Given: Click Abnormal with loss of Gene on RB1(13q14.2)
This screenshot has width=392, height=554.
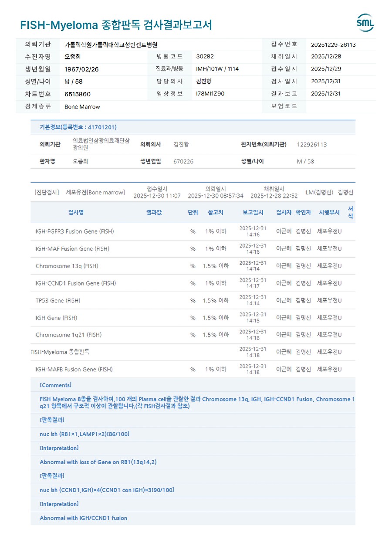Looking at the screenshot, I should pos(98,462).
